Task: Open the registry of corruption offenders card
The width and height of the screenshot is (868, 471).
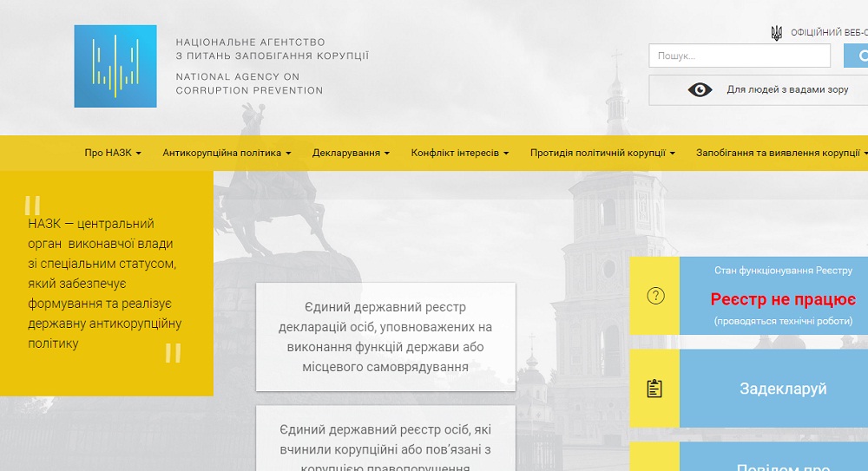Action: [385, 442]
